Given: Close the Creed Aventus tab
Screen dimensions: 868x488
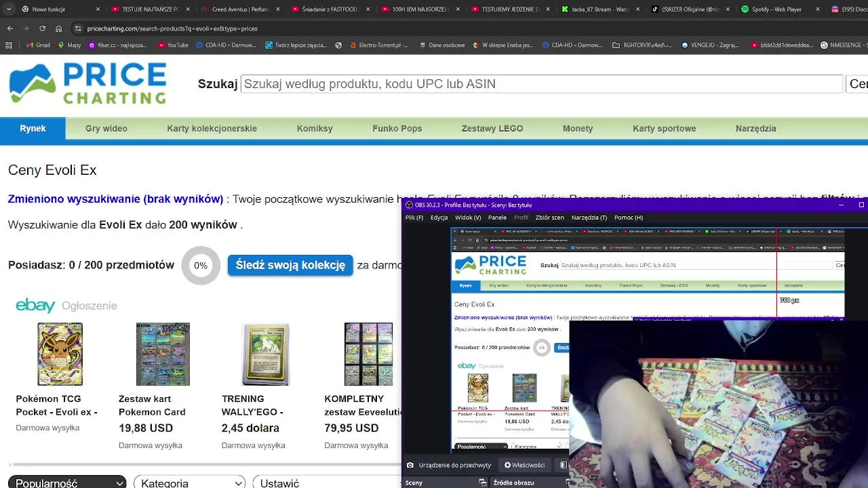Looking at the screenshot, I should point(277,9).
